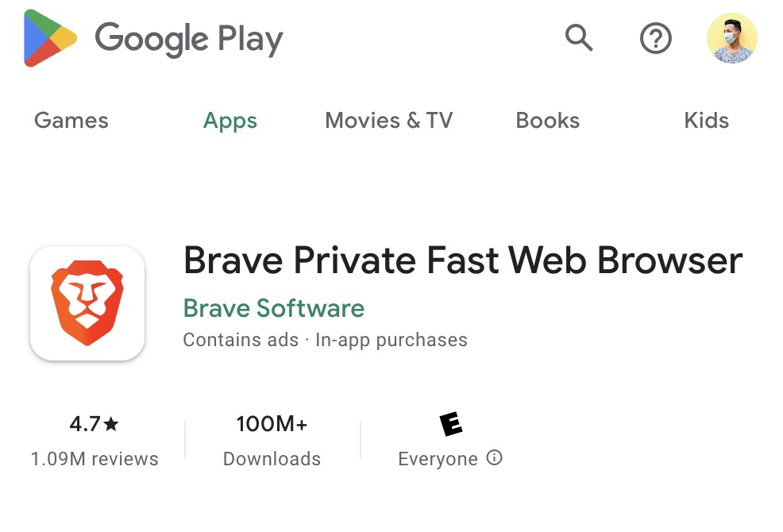Go to the Books tab

coord(548,121)
